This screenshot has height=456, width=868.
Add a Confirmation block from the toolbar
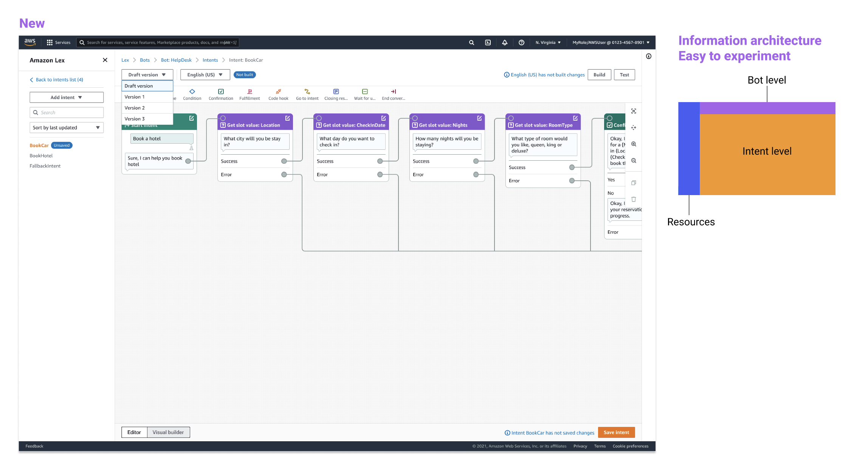coord(221,95)
